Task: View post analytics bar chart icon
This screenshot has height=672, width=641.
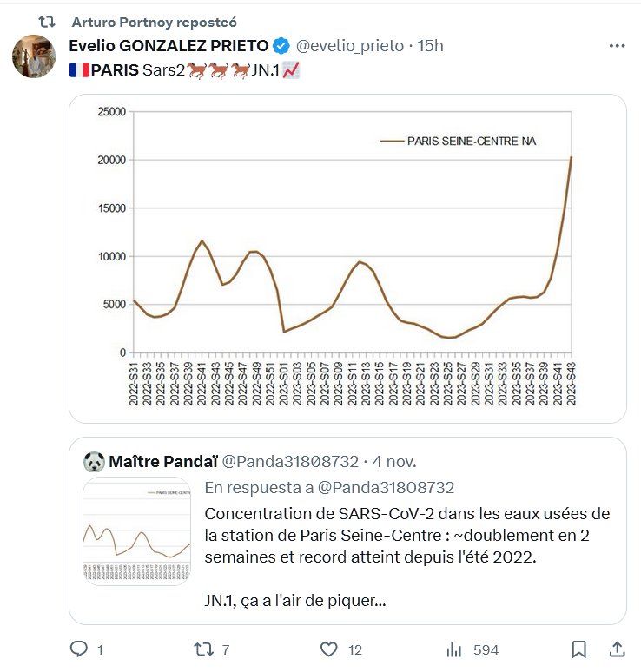Action: pyautogui.click(x=453, y=649)
